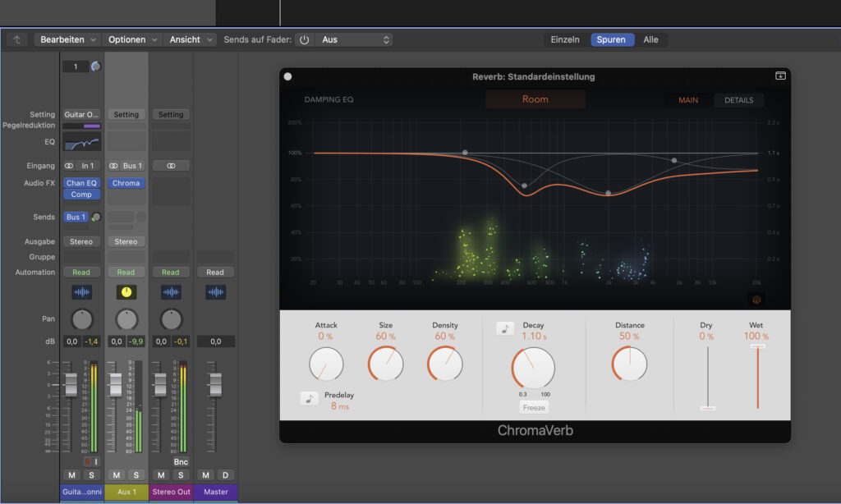Viewport: 841px width, 504px height.
Task: Open the Room reverb type selector
Action: tap(535, 99)
